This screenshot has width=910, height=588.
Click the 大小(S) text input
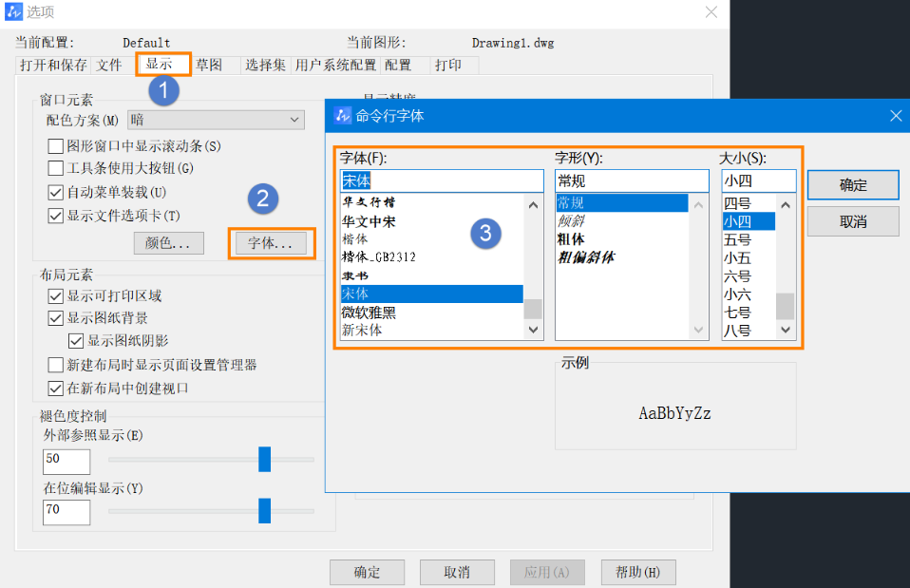[759, 181]
